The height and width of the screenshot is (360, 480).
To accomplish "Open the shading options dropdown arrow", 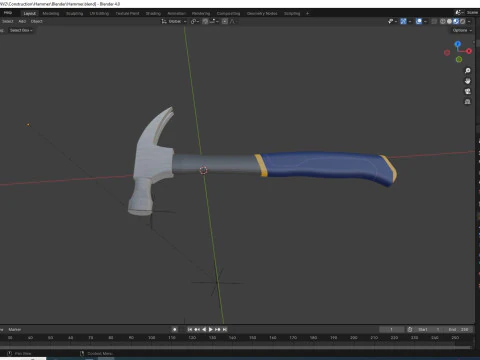I will [469, 21].
